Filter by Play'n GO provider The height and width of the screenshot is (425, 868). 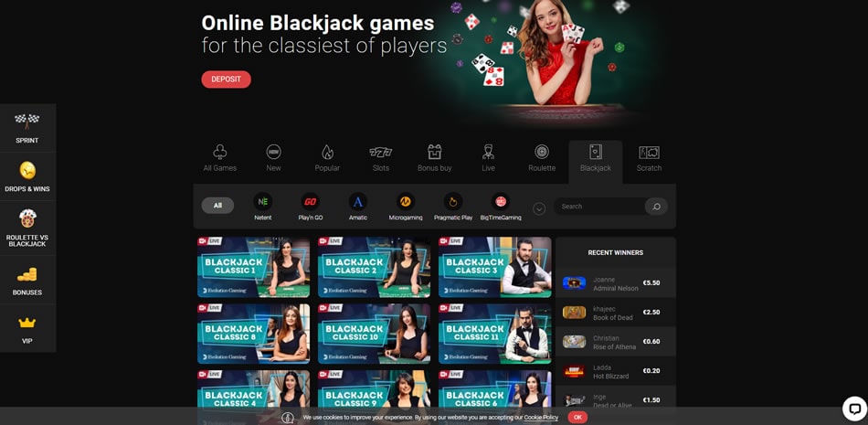(x=311, y=207)
